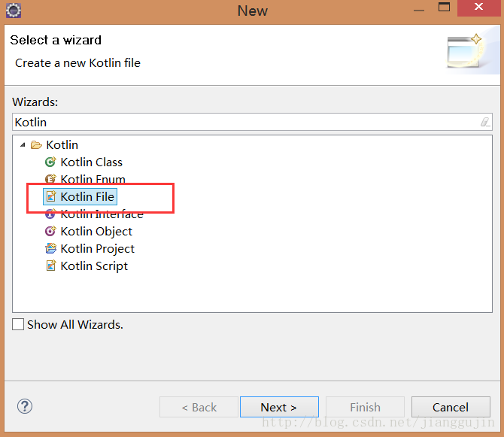Image resolution: width=504 pixels, height=437 pixels.
Task: Click the disabled Finish button
Action: pos(365,407)
